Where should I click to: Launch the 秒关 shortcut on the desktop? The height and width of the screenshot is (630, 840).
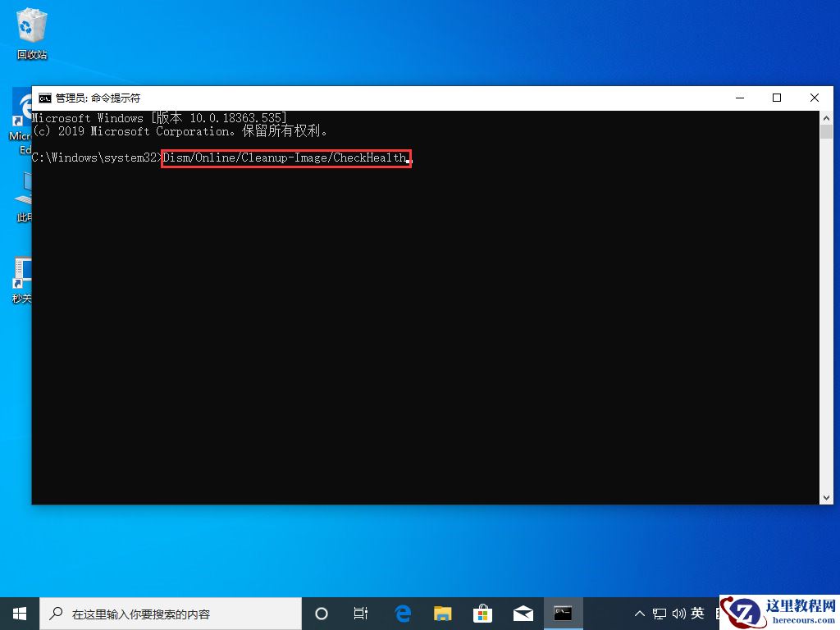(x=21, y=275)
